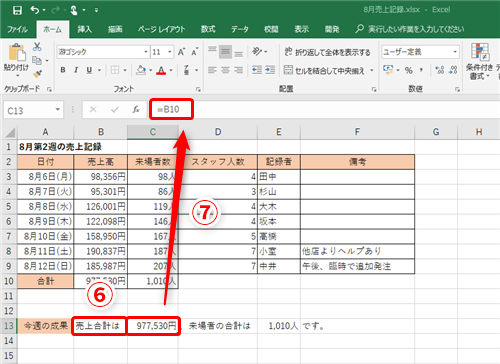Click the Middle Align icon

point(225,52)
